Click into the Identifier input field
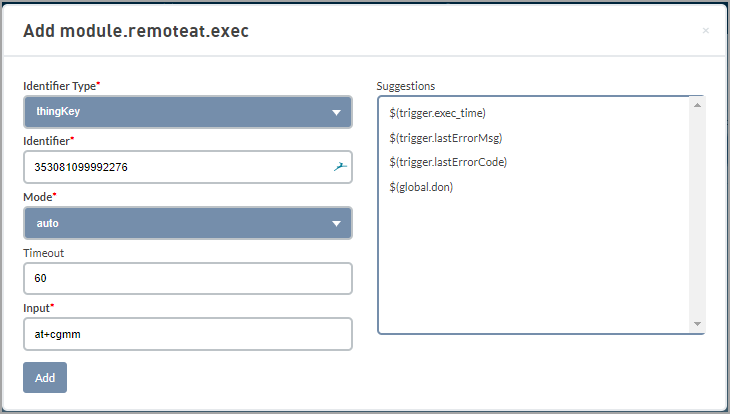The image size is (730, 414). click(x=188, y=167)
